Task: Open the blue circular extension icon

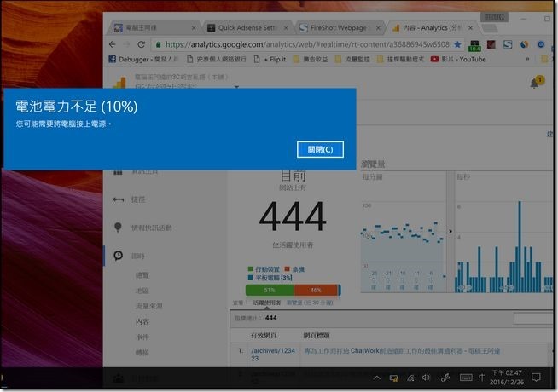Action: [541, 44]
